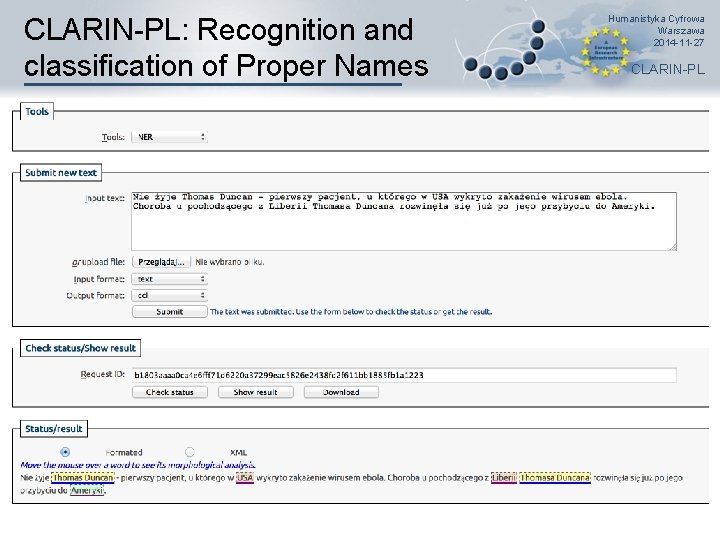
Task: Click the Check status/Show result section heading
Action: click(x=80, y=348)
